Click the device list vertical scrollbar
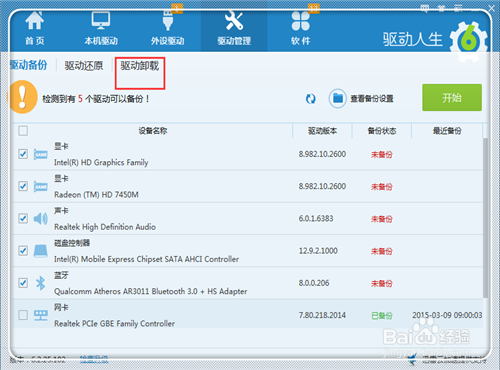The image size is (500, 370). pos(485,217)
